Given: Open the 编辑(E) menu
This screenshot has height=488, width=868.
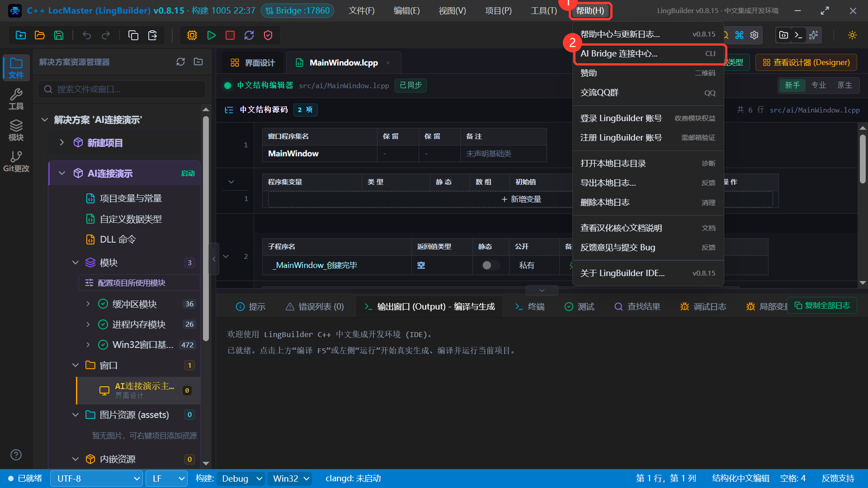Looking at the screenshot, I should tap(406, 10).
